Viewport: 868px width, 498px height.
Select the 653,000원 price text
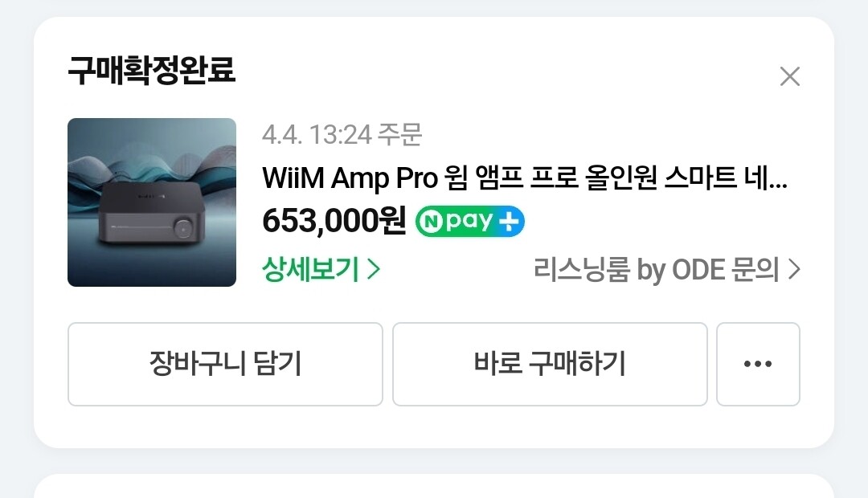coord(334,221)
